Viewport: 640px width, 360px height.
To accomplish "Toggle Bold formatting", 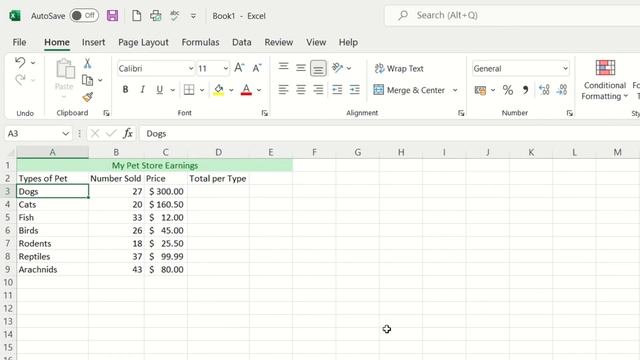I will pyautogui.click(x=125, y=90).
